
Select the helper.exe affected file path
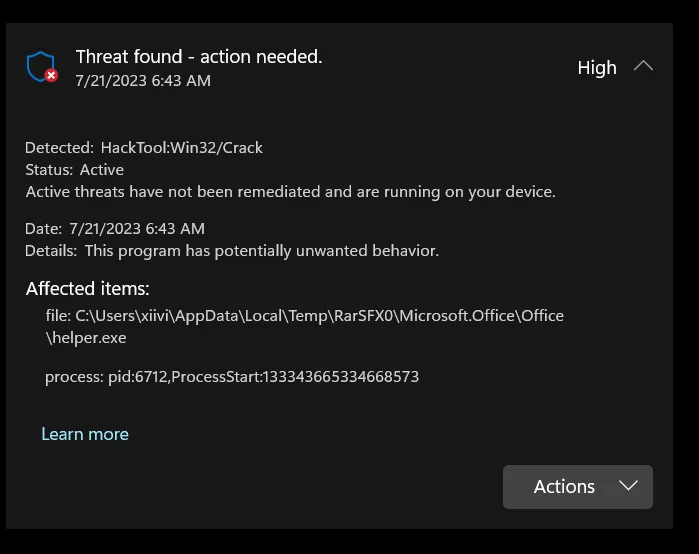(304, 327)
